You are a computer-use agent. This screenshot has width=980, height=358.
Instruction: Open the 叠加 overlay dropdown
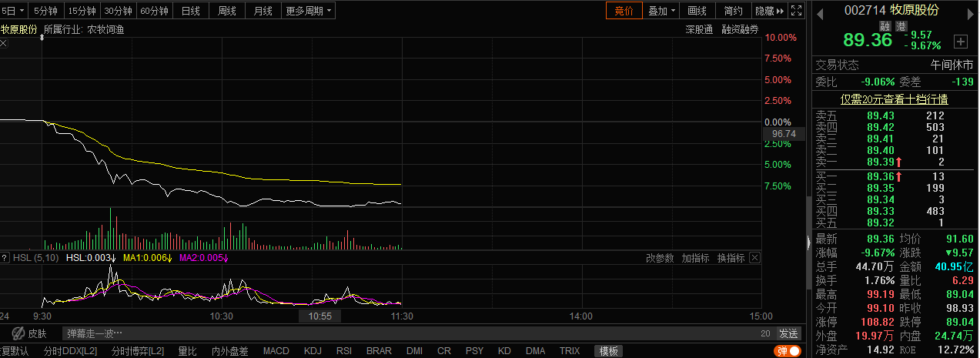pyautogui.click(x=661, y=11)
